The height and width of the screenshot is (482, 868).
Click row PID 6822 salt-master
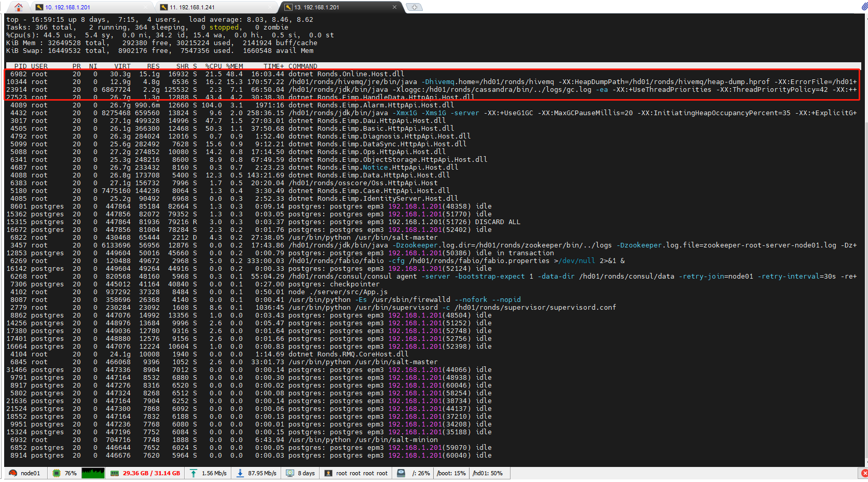432,238
